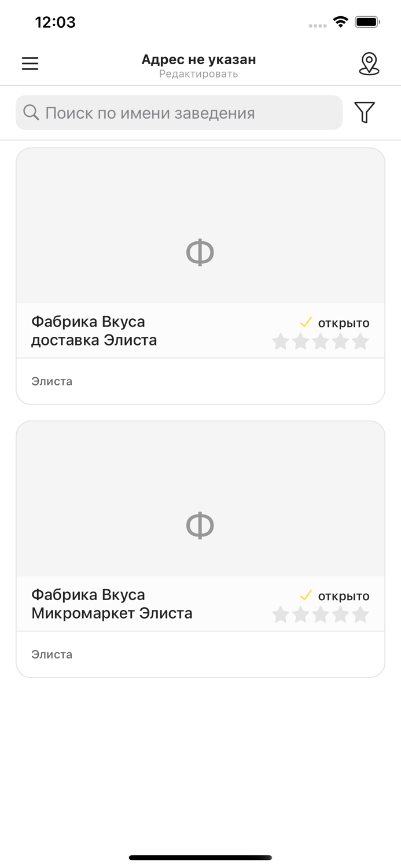Select Элиста label under the first venue
Viewport: 401px width, 868px height.
pos(51,381)
